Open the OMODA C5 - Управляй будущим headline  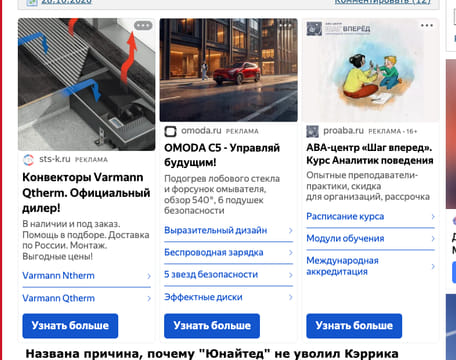click(222, 155)
